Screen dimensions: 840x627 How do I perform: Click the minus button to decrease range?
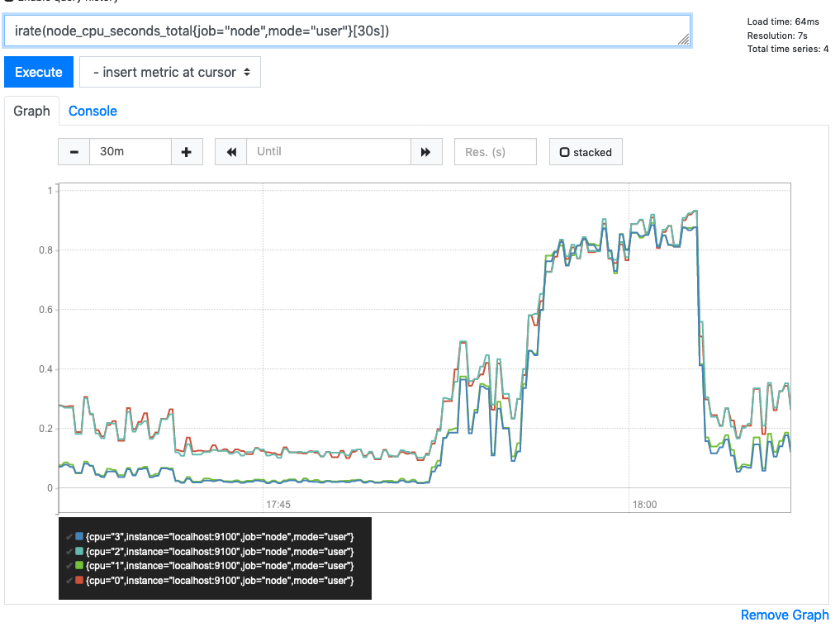point(74,152)
